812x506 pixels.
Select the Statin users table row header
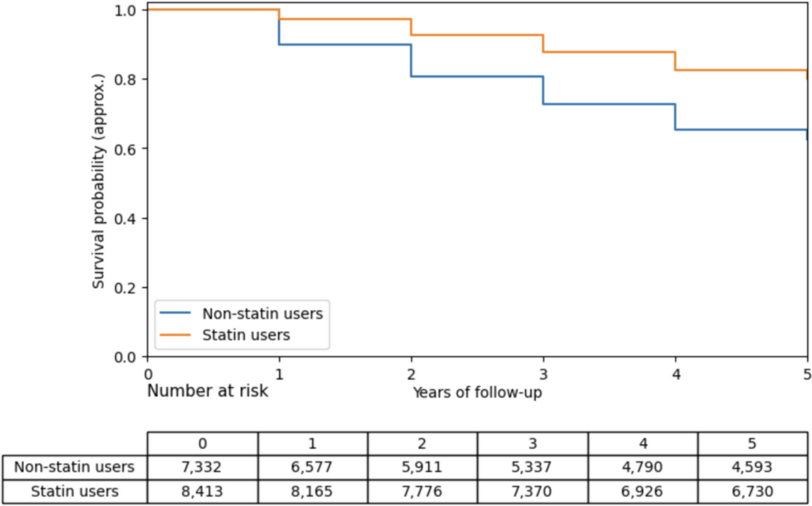[75, 492]
